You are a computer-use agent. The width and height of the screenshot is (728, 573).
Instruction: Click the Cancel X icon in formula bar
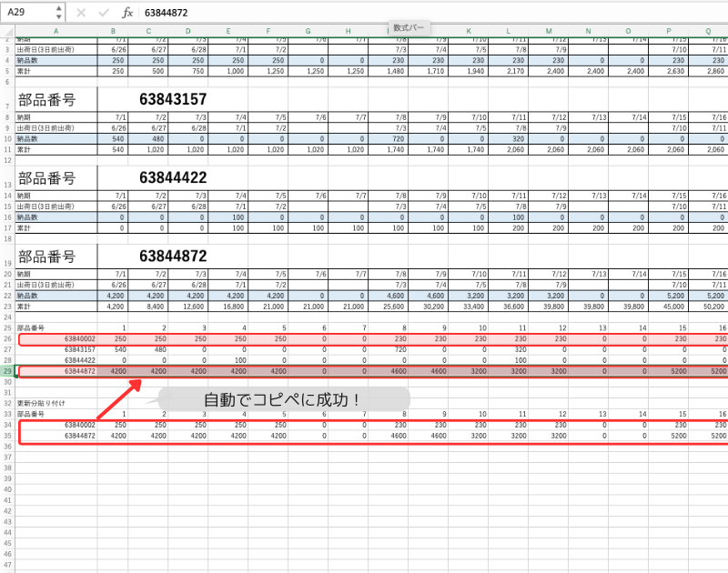(80, 13)
